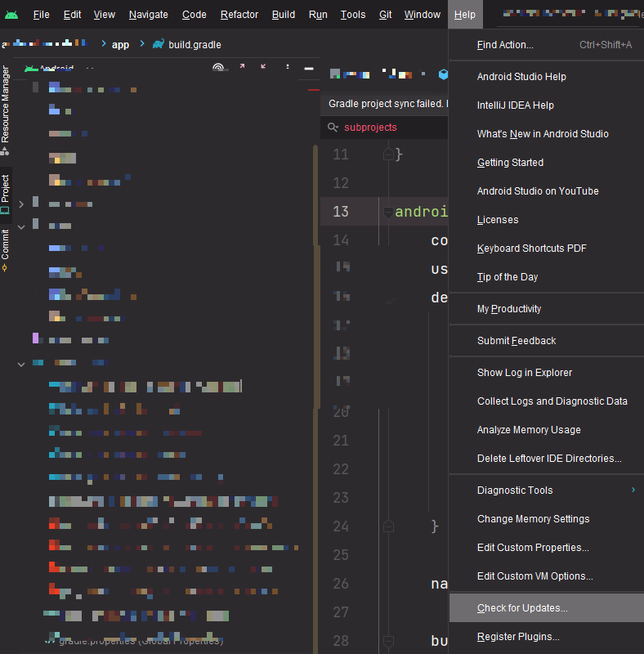Select Register Plugins...
This screenshot has height=654, width=644.
point(547,637)
